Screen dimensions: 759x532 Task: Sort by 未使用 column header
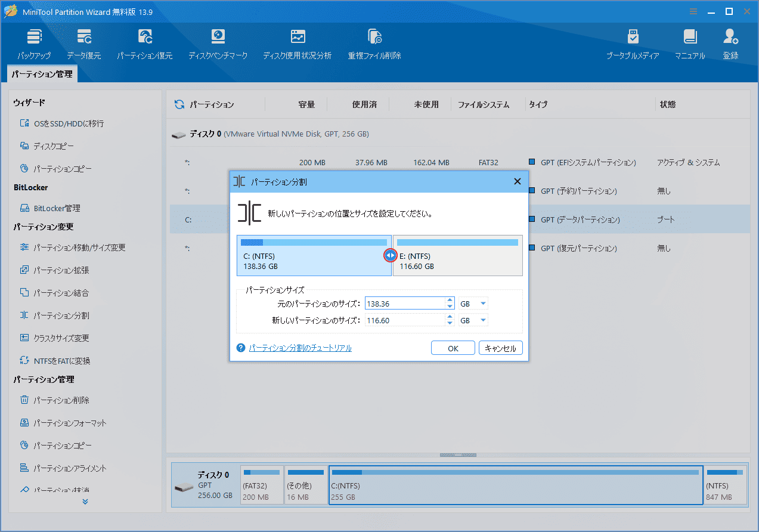click(x=426, y=104)
